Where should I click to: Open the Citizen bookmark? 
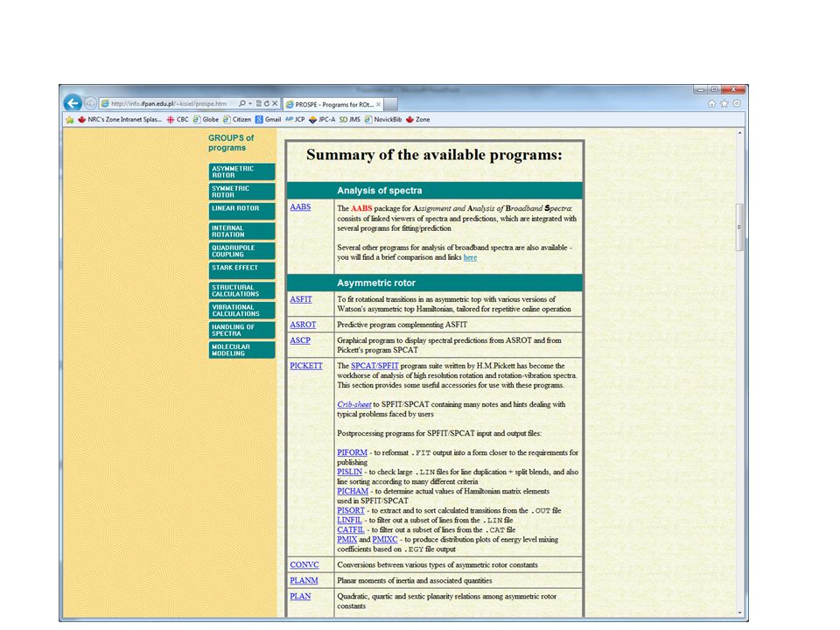tap(237, 120)
